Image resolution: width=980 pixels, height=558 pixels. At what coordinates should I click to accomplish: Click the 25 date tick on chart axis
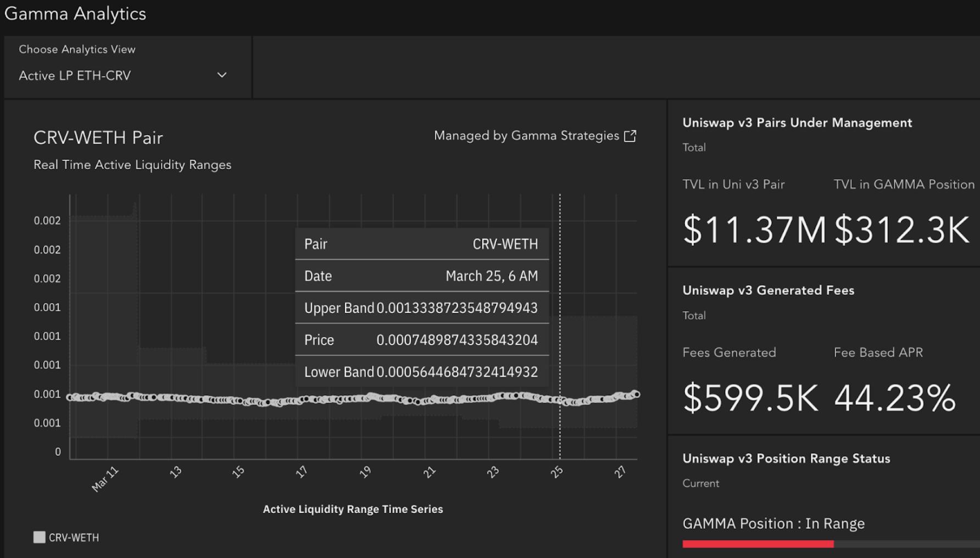tap(556, 472)
